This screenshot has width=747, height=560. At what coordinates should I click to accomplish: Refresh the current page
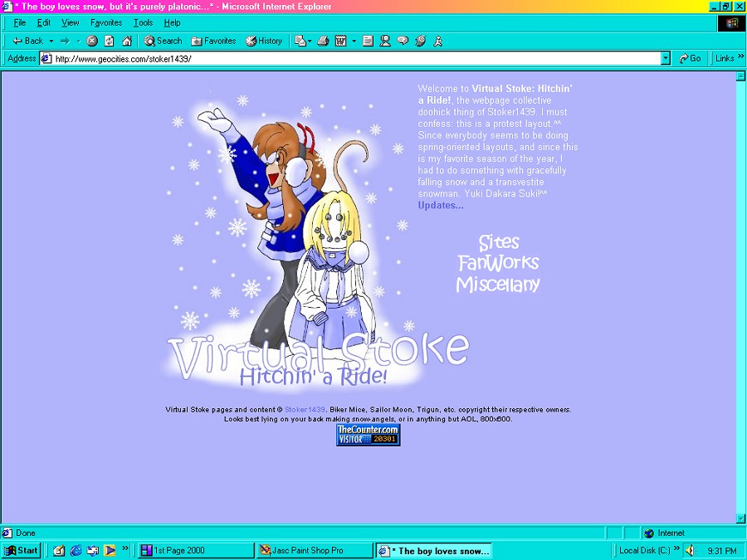point(109,41)
